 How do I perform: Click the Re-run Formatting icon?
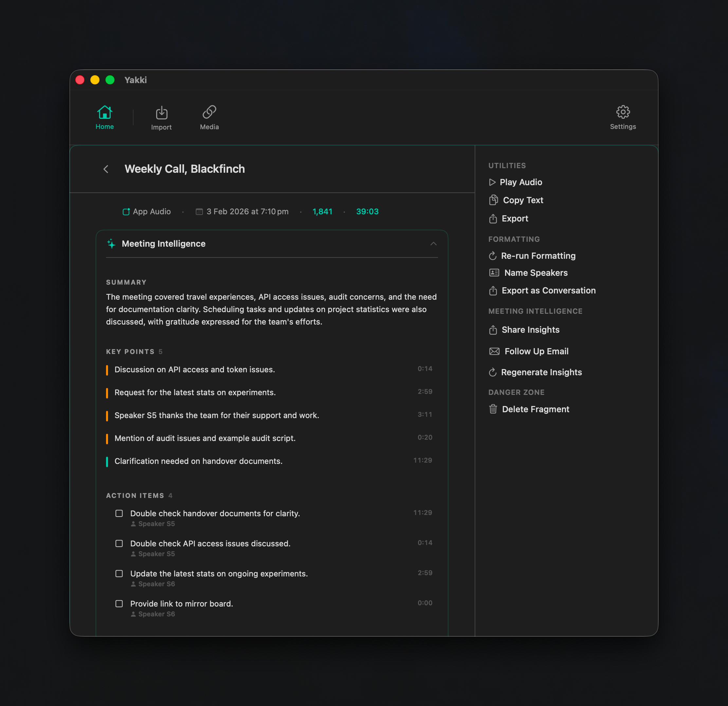coord(493,256)
